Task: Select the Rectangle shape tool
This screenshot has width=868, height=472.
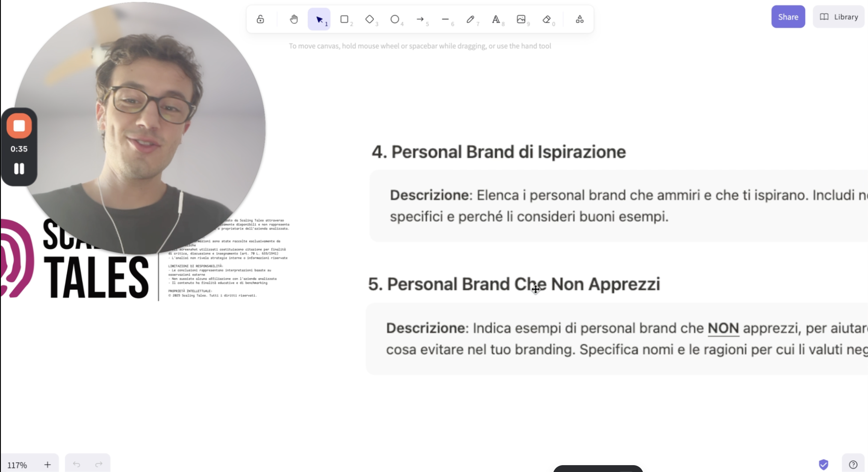Action: 344,19
